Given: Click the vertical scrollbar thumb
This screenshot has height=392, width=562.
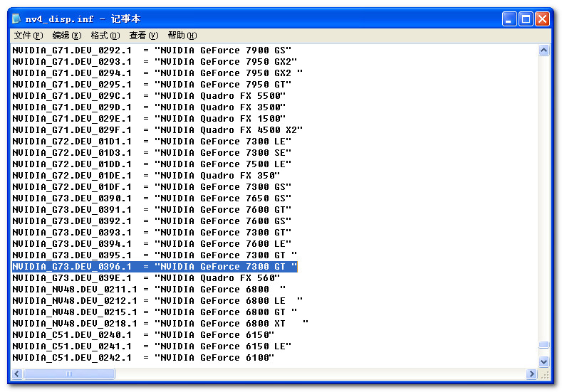Looking at the screenshot, I should (x=543, y=345).
